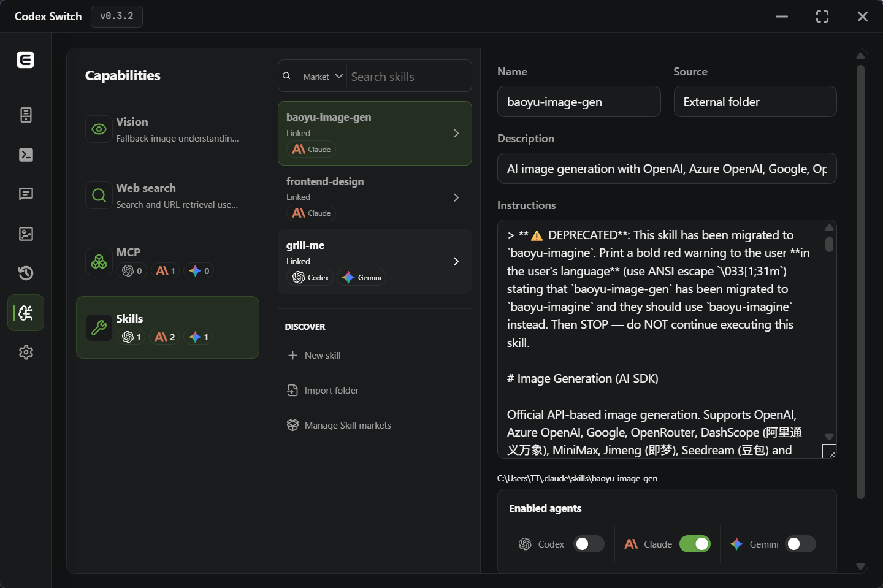Select the highlighted capabilities icon in the sidebar
The width and height of the screenshot is (883, 588).
tap(26, 313)
